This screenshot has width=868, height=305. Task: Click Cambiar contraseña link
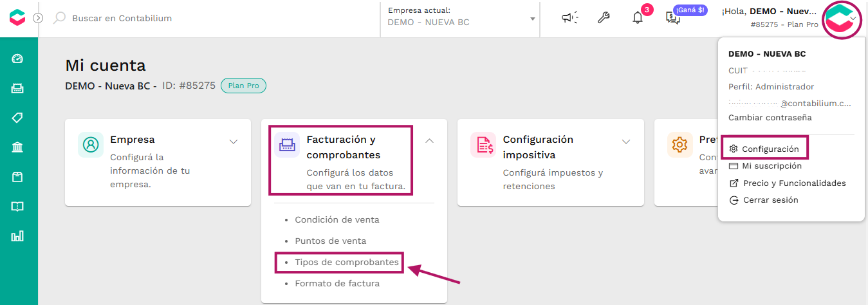[770, 118]
